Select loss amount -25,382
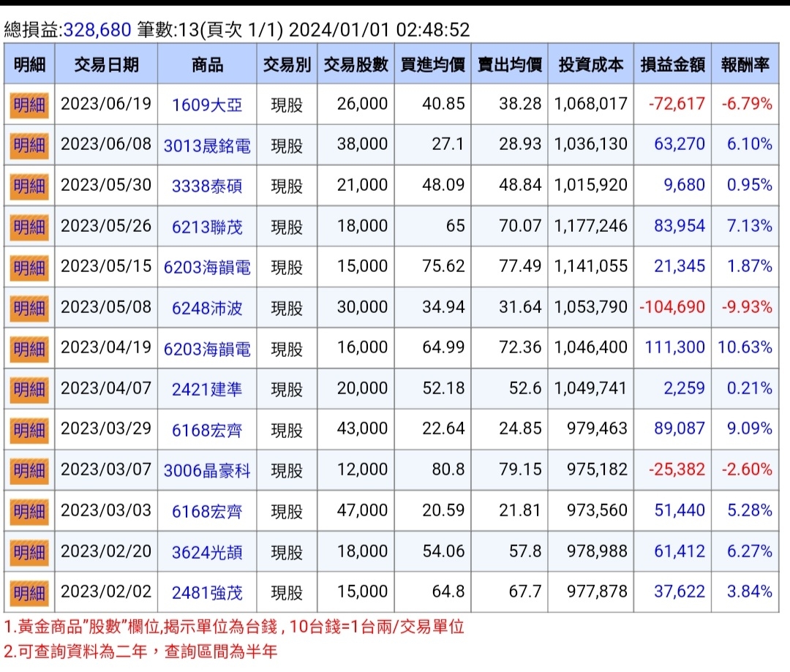Screen dimensions: 790x672 [x=677, y=469]
